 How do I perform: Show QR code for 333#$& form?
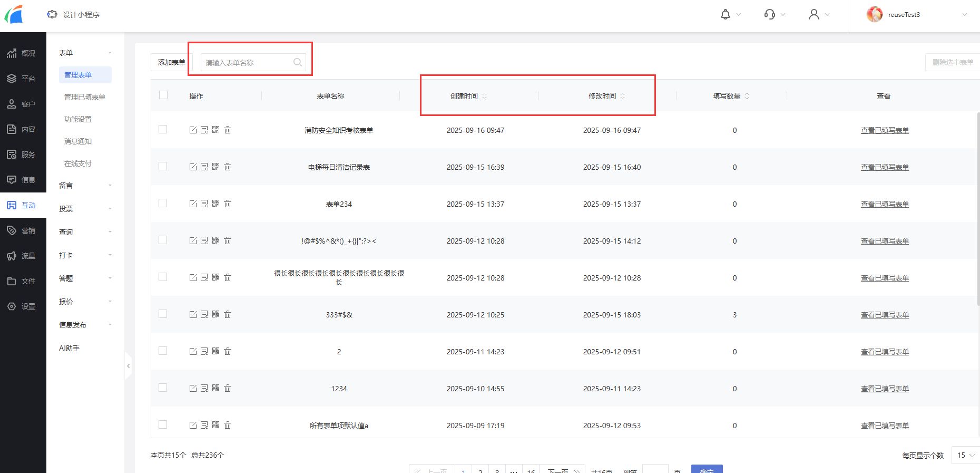click(x=216, y=314)
